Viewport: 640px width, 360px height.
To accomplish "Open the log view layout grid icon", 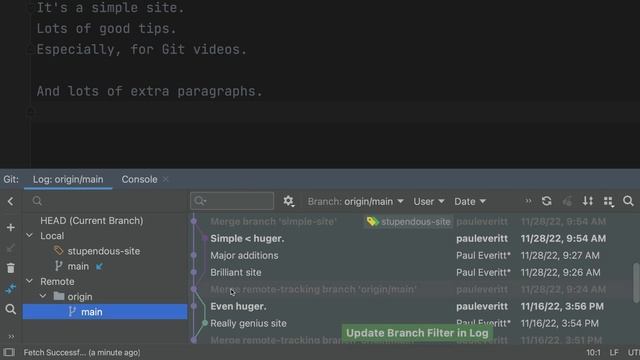I will click(x=609, y=201).
